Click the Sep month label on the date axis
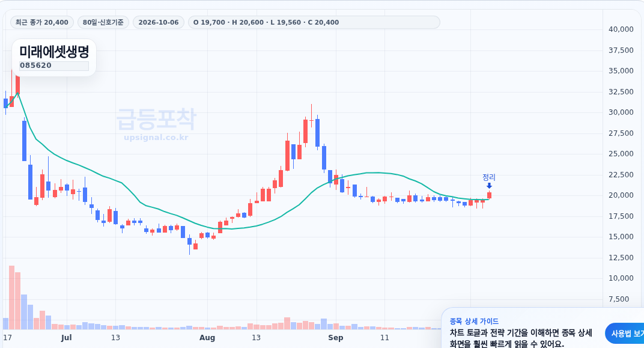The width and height of the screenshot is (644, 348). click(x=336, y=338)
